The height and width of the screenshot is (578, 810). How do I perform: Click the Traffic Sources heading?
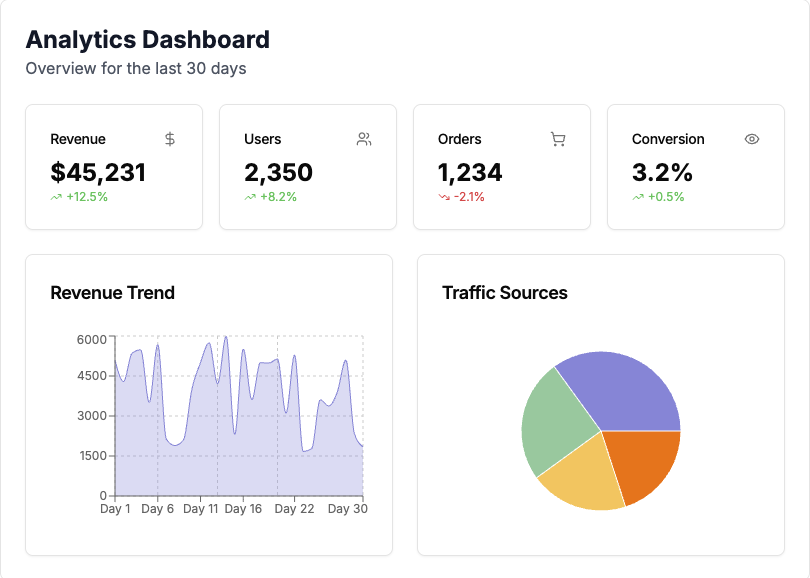click(x=506, y=293)
